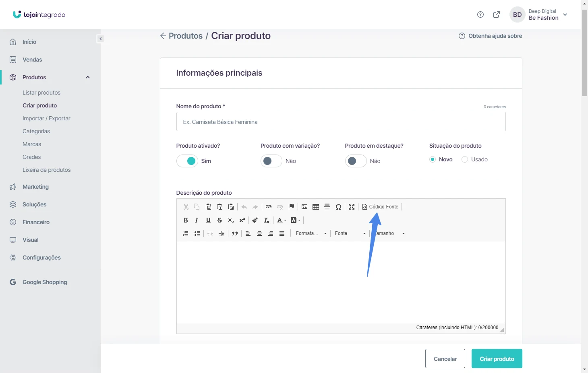
Task: Insert a special character (Omega icon)
Action: 338,207
